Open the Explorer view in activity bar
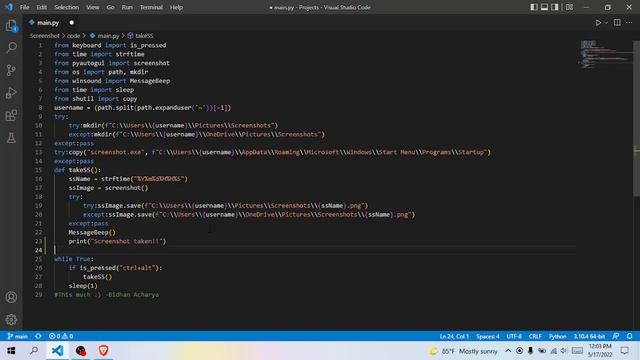 (x=11, y=26)
